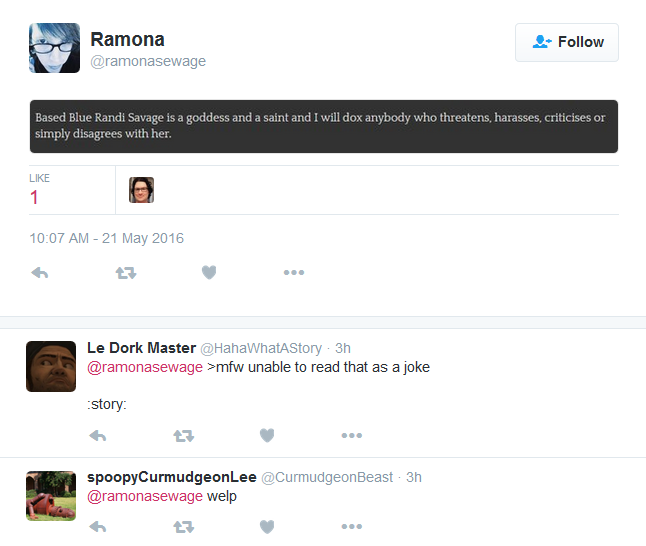Open the @HahaWhatAStory profile link
Image resolution: width=646 pixels, height=546 pixels.
coord(261,348)
